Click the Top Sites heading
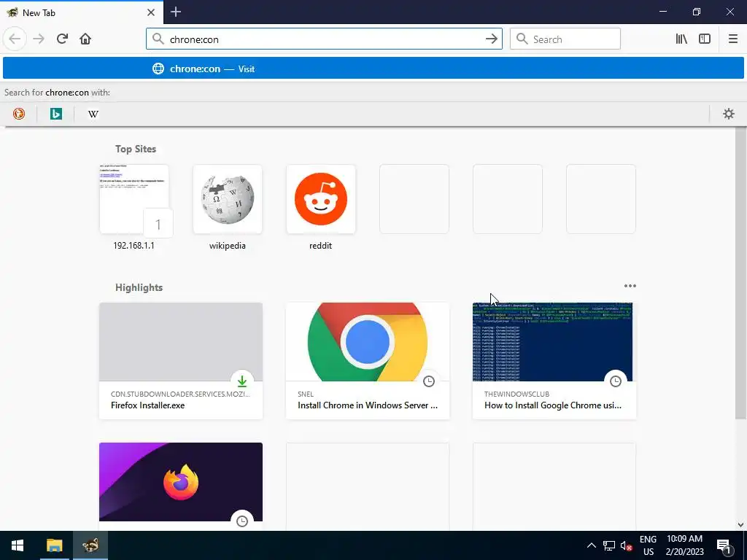Image resolution: width=747 pixels, height=560 pixels. (x=136, y=149)
